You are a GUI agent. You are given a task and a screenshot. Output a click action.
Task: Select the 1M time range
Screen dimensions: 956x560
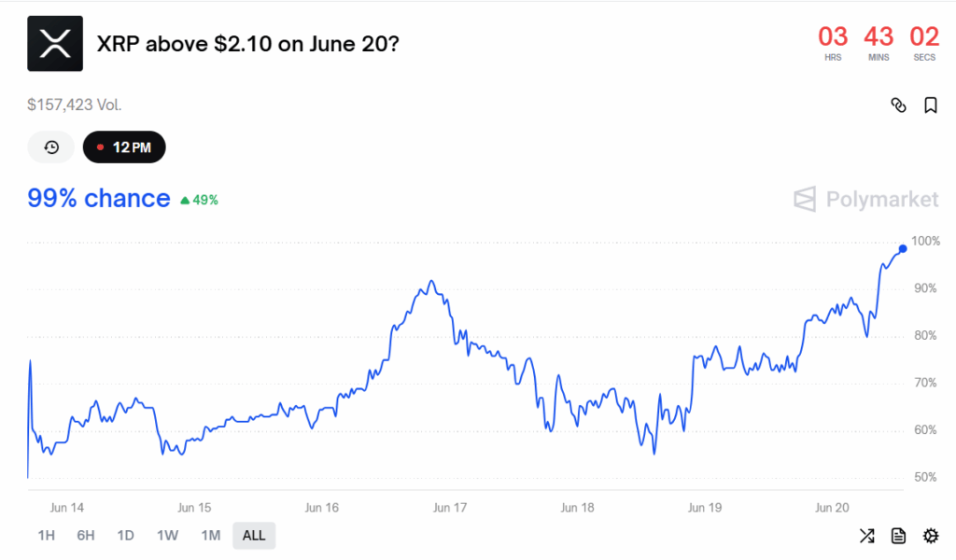tap(211, 536)
